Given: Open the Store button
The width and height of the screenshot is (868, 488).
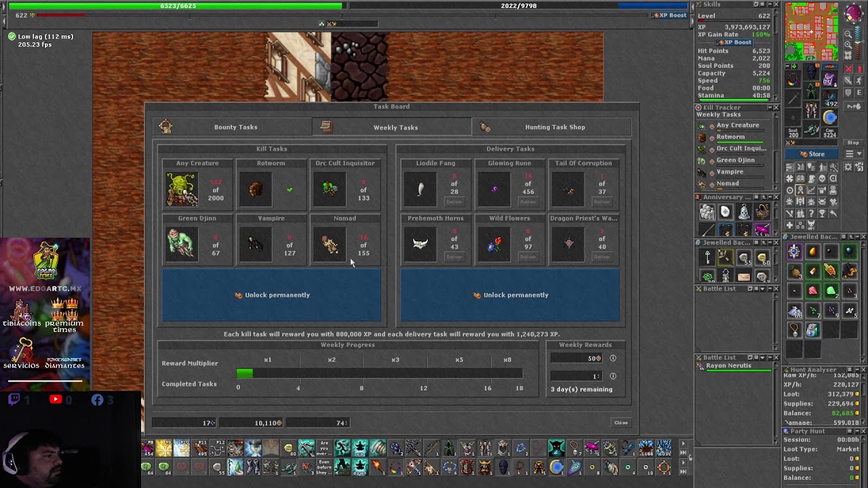Looking at the screenshot, I should [x=812, y=154].
